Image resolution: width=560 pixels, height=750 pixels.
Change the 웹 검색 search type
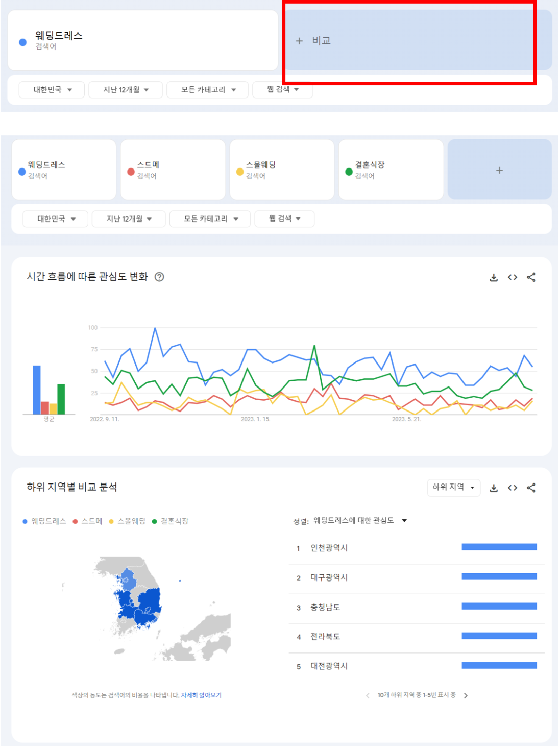click(284, 219)
